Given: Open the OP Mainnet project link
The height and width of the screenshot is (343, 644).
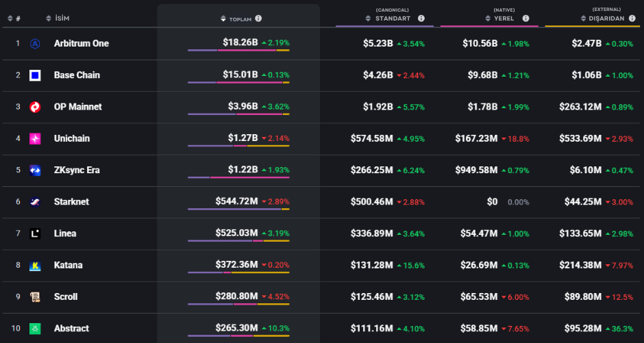Looking at the screenshot, I should pos(77,107).
